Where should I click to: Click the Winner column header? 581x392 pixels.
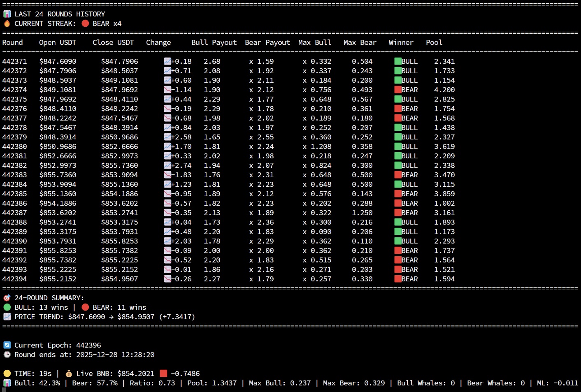[x=401, y=42]
